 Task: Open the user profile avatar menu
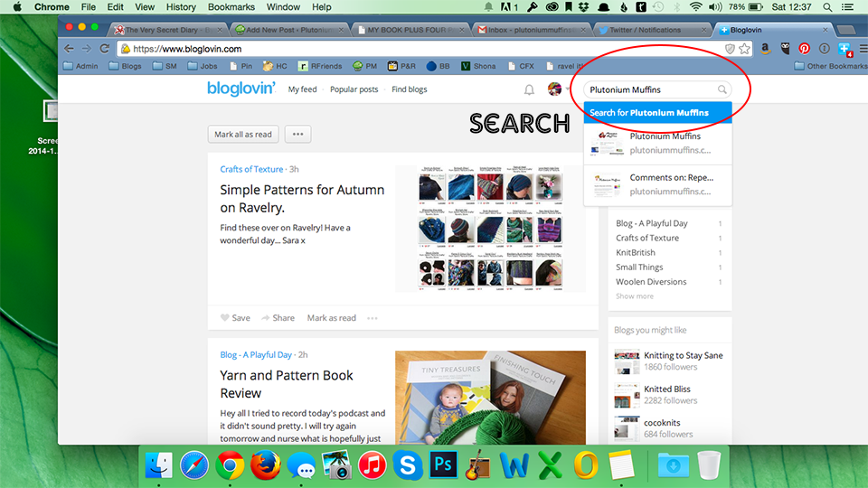(x=554, y=89)
